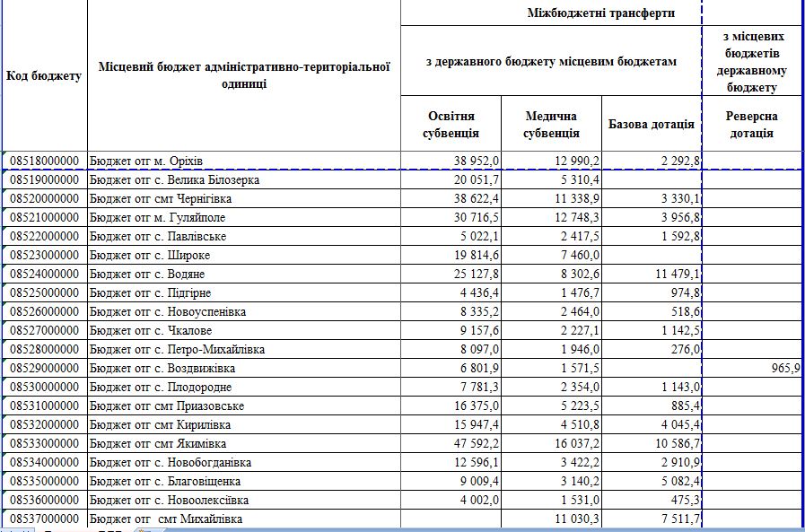Screen dimensions: 805x532
Task: Select the value 7 511,7
Action: 652,519
